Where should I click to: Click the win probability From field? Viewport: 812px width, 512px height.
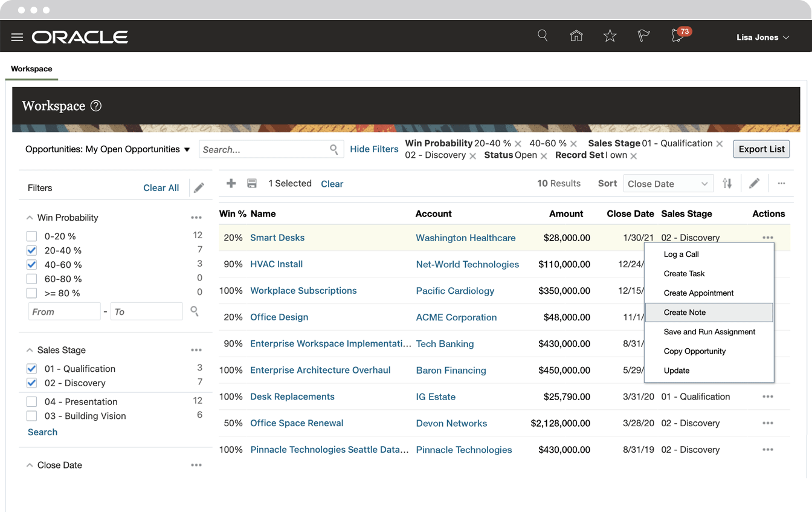(x=64, y=311)
